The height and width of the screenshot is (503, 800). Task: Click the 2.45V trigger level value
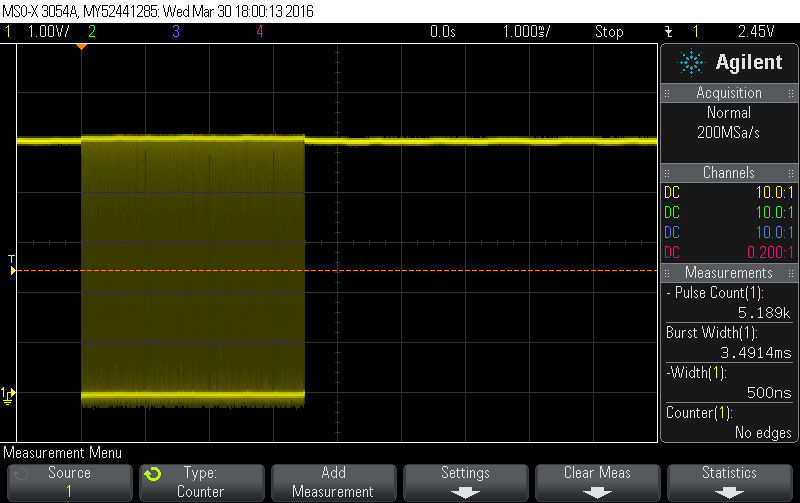click(x=755, y=31)
